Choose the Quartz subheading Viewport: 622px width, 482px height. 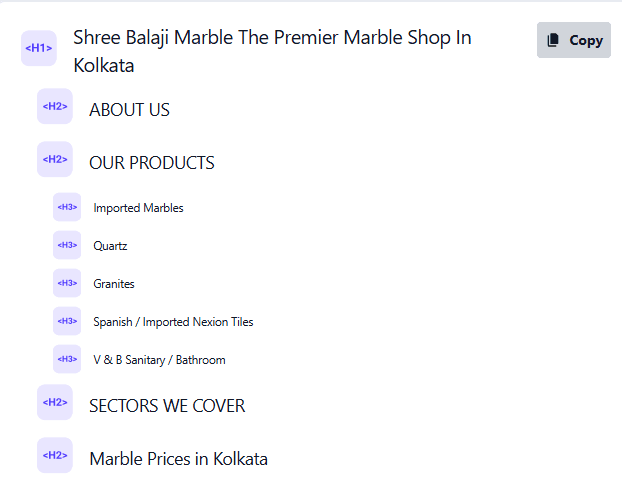coord(110,246)
